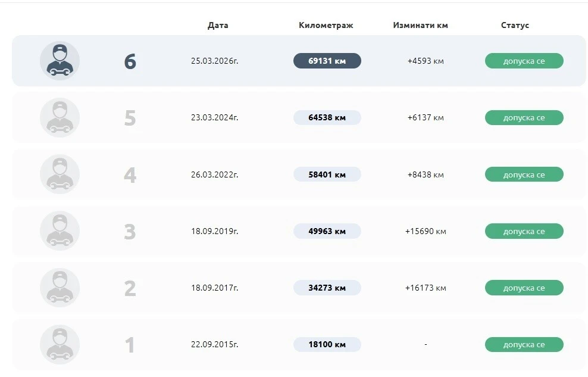
Task: Click the mechanic icon for inspection 6
Action: click(60, 61)
